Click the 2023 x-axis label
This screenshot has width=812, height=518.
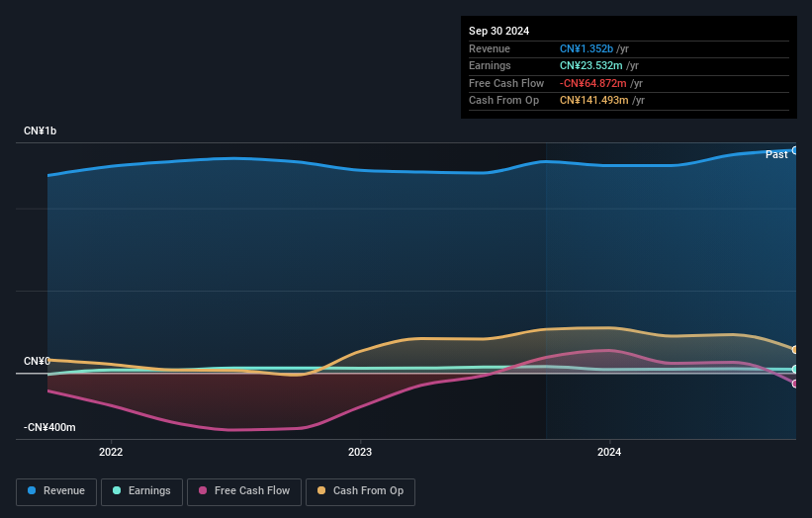(360, 453)
